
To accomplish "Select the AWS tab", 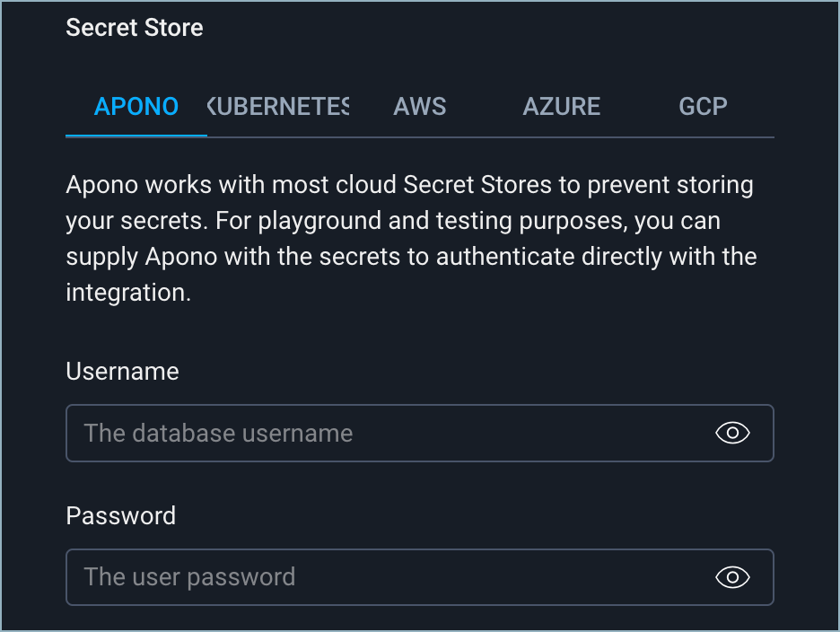I will 420,107.
